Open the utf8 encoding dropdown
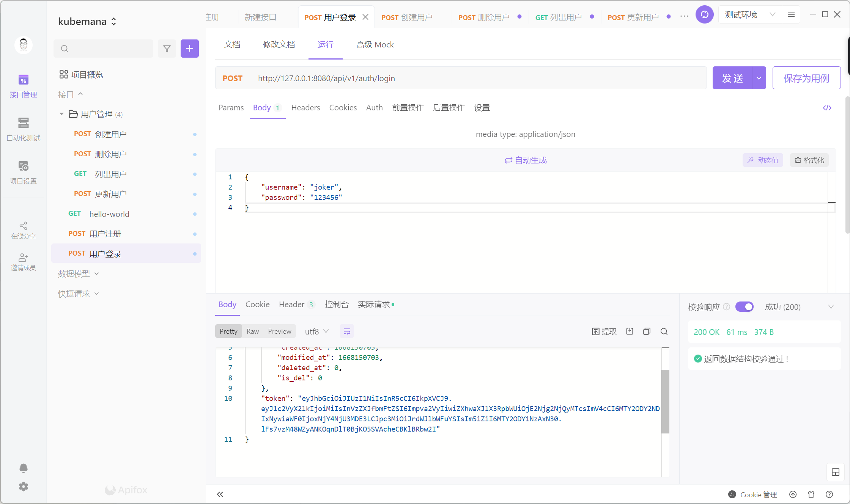 coord(316,331)
